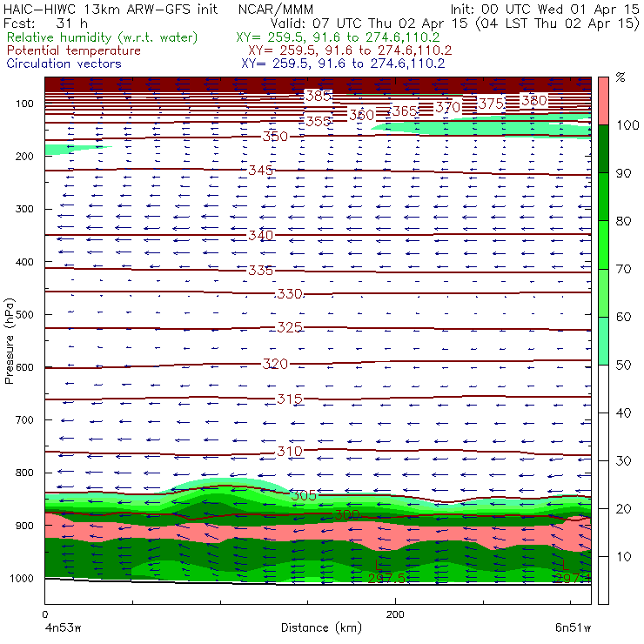Click the 305 contour label

pyautogui.click(x=304, y=495)
